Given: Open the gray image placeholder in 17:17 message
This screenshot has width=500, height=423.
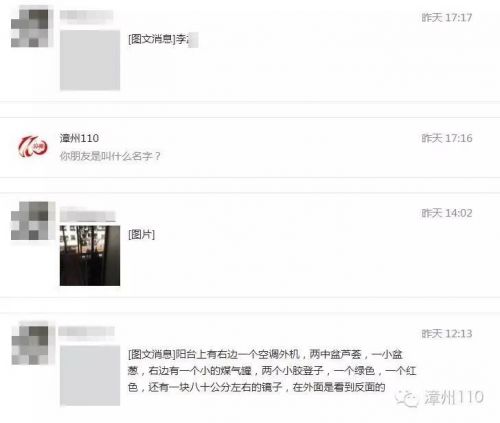Looking at the screenshot, I should click(x=90, y=60).
